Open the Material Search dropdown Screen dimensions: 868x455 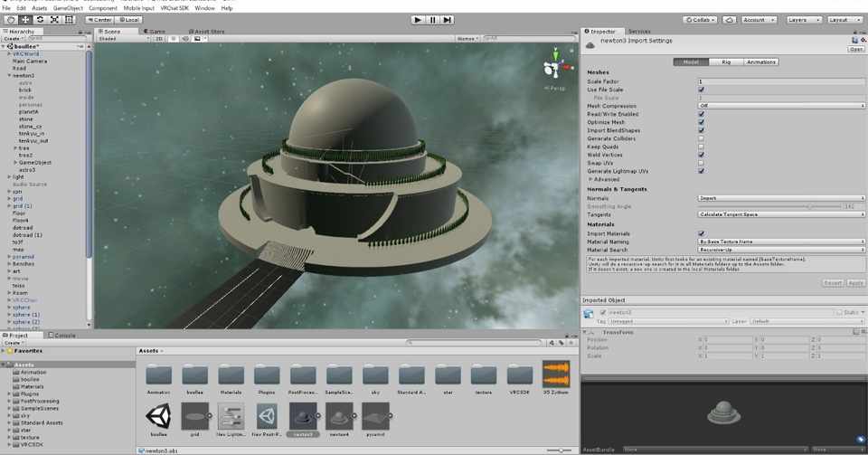tap(781, 250)
